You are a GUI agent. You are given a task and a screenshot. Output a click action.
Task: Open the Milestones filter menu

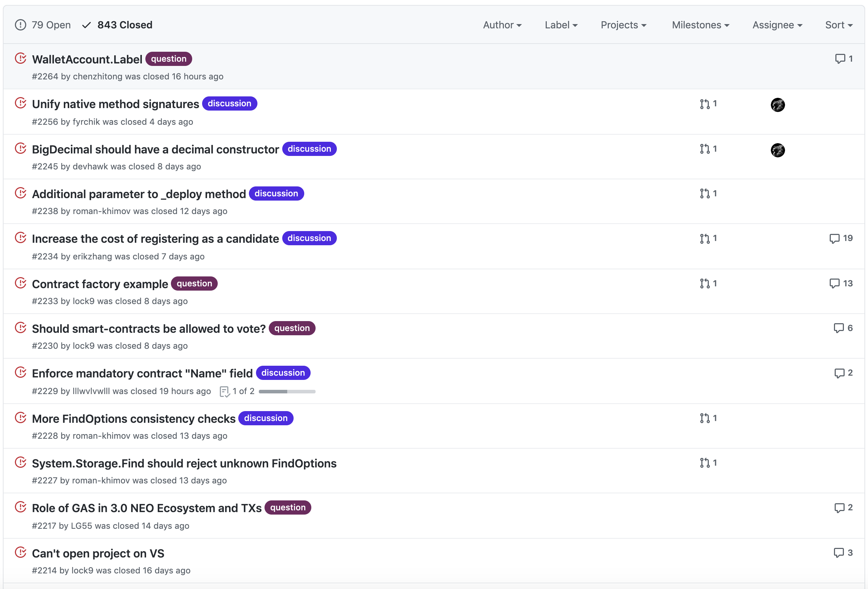click(700, 25)
